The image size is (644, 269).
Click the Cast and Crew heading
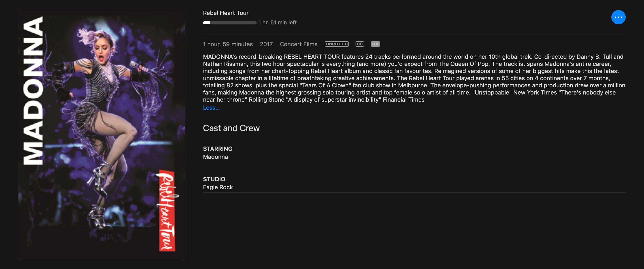pos(231,128)
